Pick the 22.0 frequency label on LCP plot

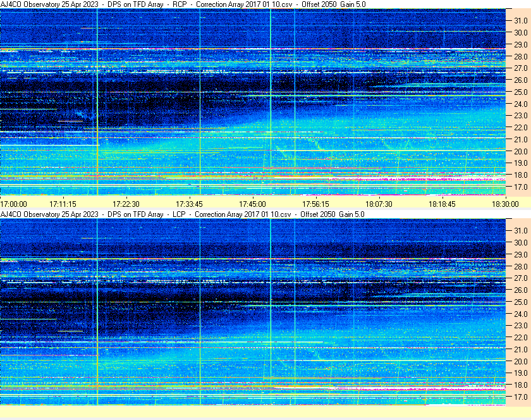[x=521, y=338]
